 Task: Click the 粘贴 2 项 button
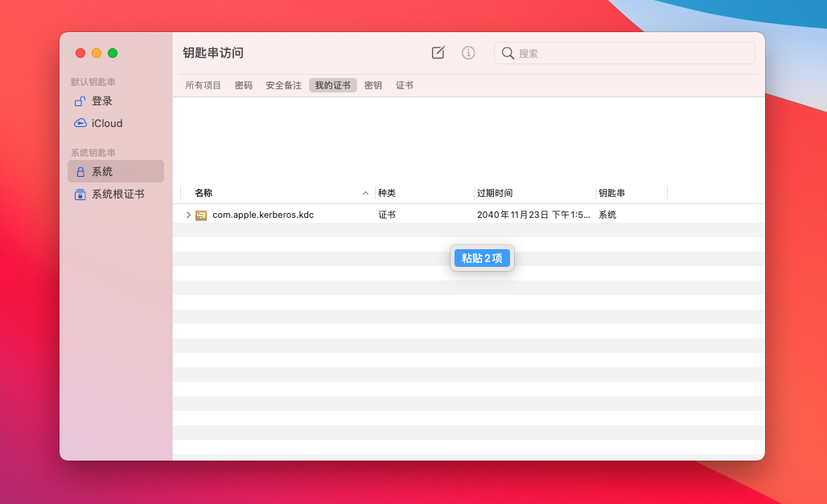482,258
